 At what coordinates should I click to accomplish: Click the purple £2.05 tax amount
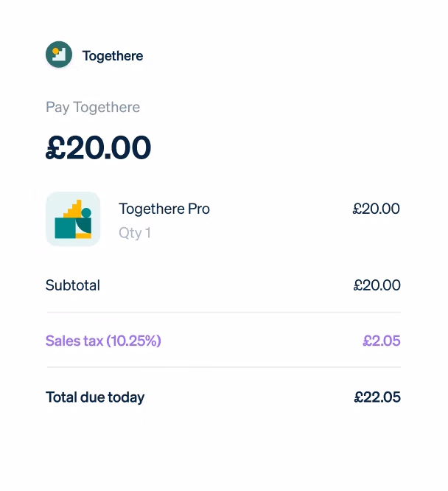coord(381,341)
